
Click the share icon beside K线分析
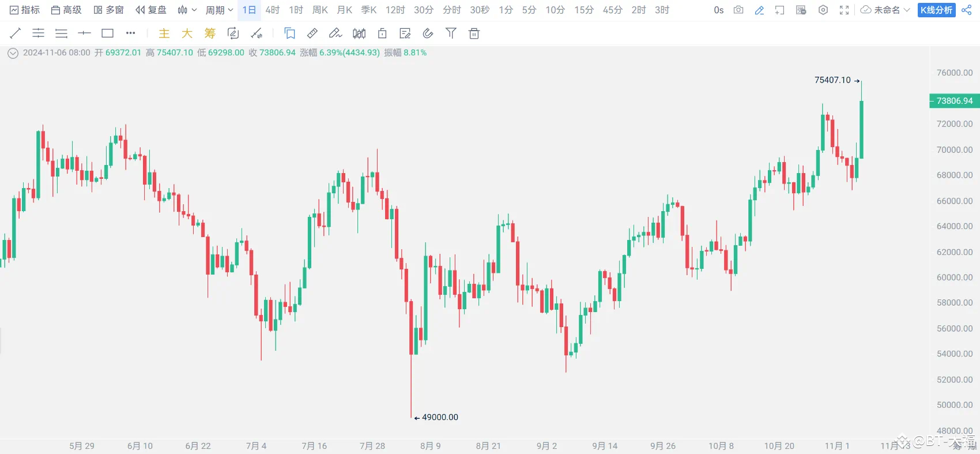coord(967,10)
